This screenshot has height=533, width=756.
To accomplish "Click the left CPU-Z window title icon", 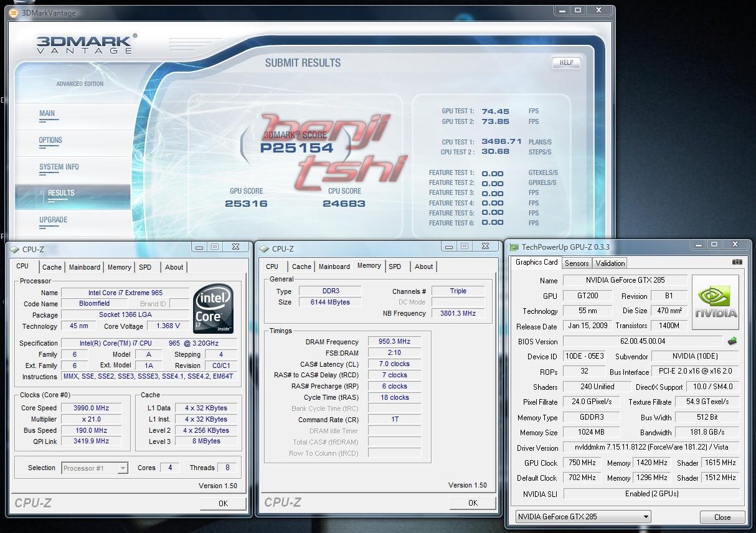I will point(14,249).
